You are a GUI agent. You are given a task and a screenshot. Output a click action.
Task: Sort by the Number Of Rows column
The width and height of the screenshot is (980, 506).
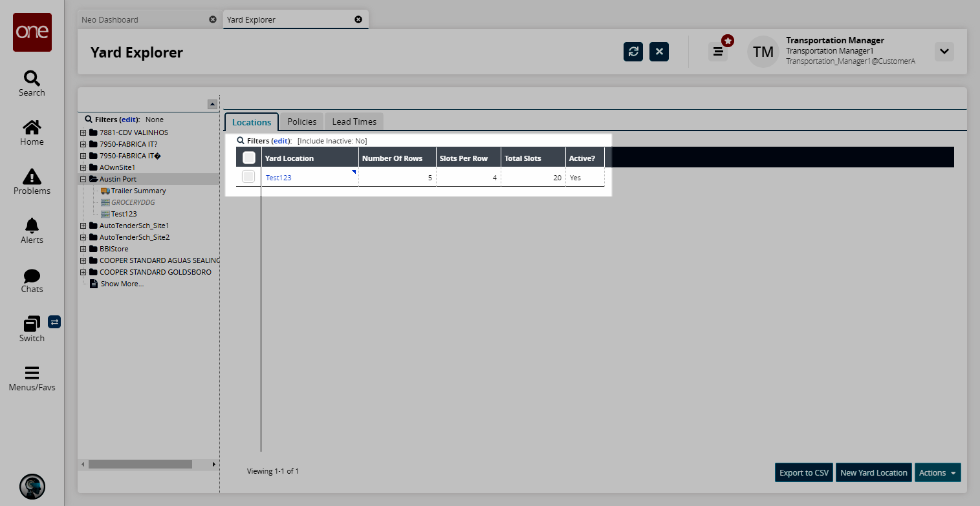(397, 158)
